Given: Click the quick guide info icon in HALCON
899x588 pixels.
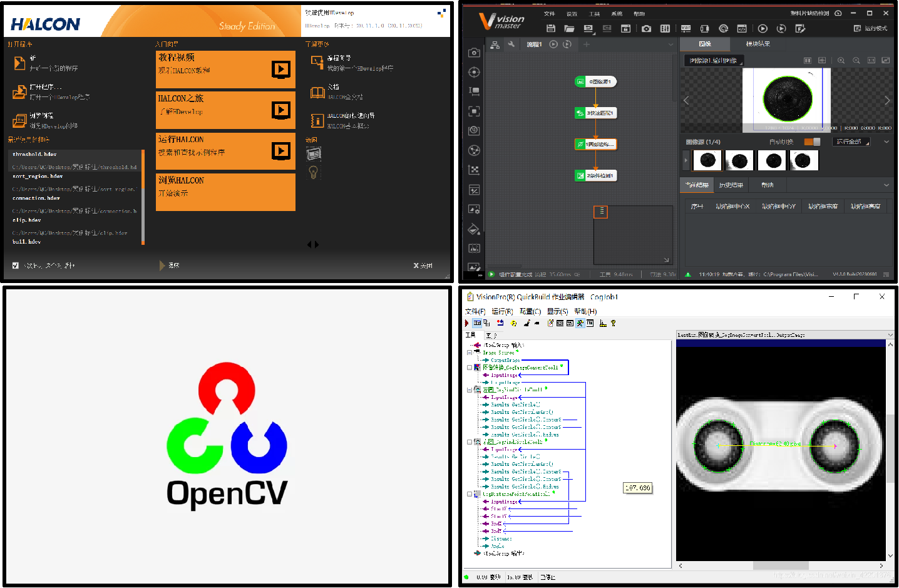Looking at the screenshot, I should tap(317, 120).
